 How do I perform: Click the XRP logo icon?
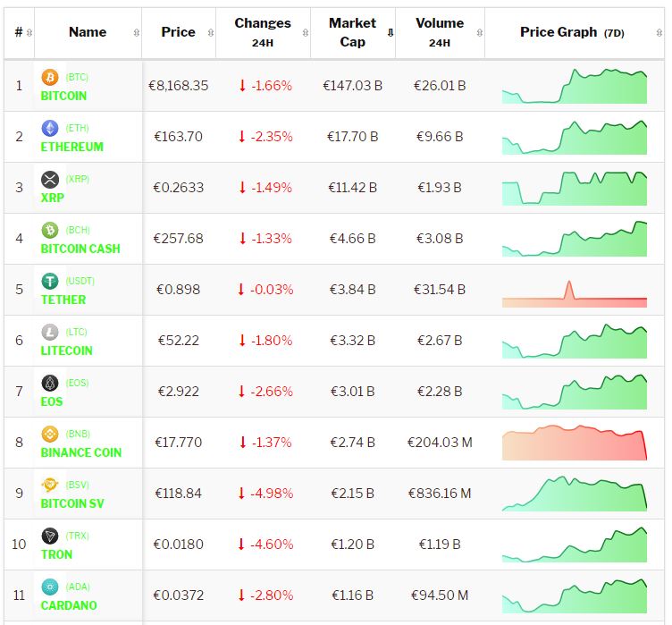[50, 180]
